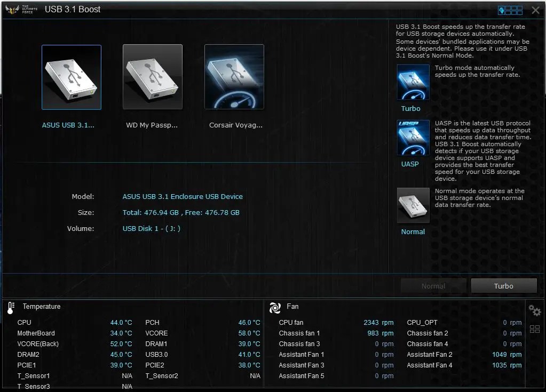Click the 'WD My Passp...' device label

click(152, 125)
